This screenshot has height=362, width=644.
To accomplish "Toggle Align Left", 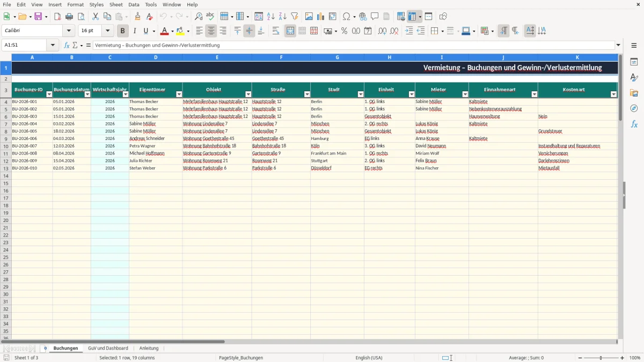I will [x=199, y=31].
